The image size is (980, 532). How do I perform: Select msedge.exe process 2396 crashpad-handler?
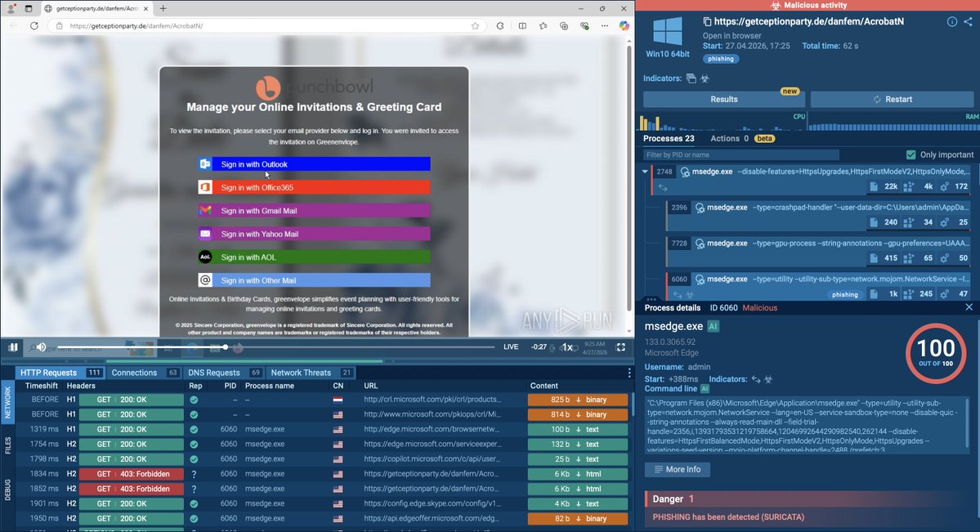pyautogui.click(x=818, y=214)
